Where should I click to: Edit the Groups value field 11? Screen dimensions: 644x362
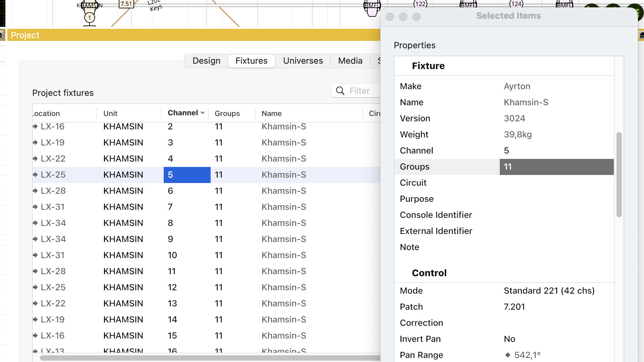tap(556, 167)
